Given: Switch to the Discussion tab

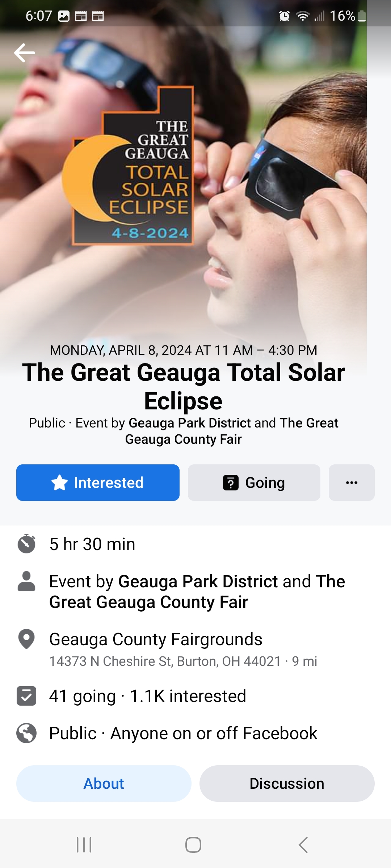Looking at the screenshot, I should click(x=287, y=783).
